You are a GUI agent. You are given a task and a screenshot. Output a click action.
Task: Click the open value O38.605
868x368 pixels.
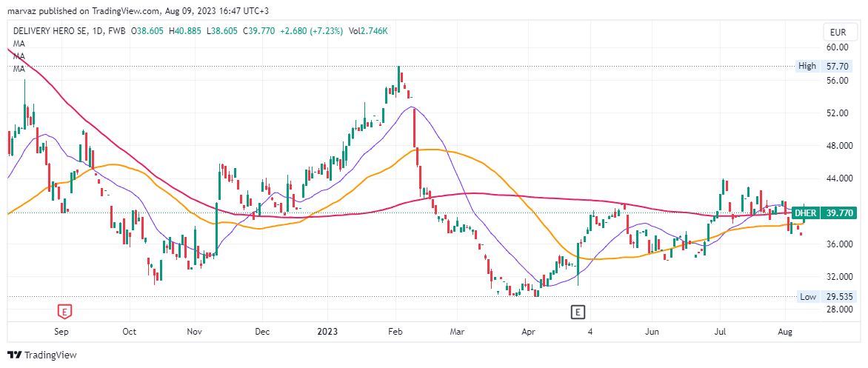147,32
